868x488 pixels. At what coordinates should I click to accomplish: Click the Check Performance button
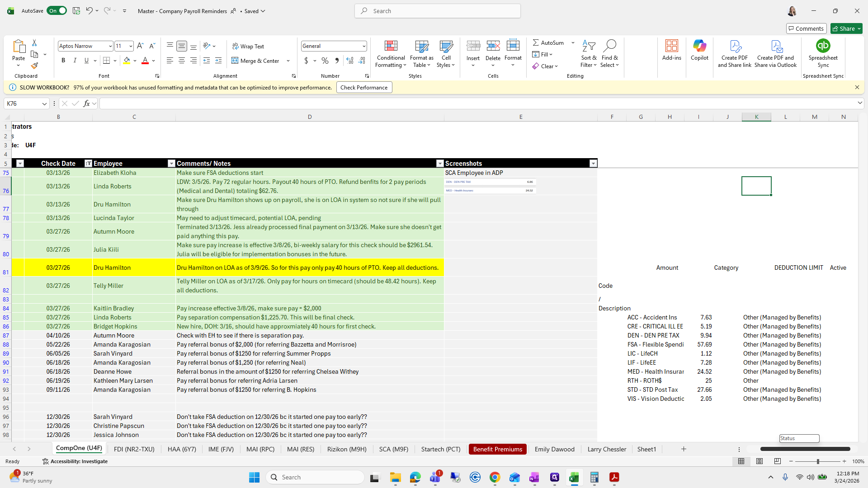tap(364, 88)
